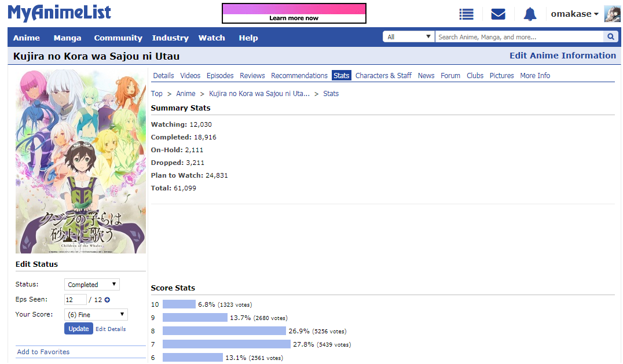Switch to the Episodes tab
The height and width of the screenshot is (364, 623).
tap(219, 75)
